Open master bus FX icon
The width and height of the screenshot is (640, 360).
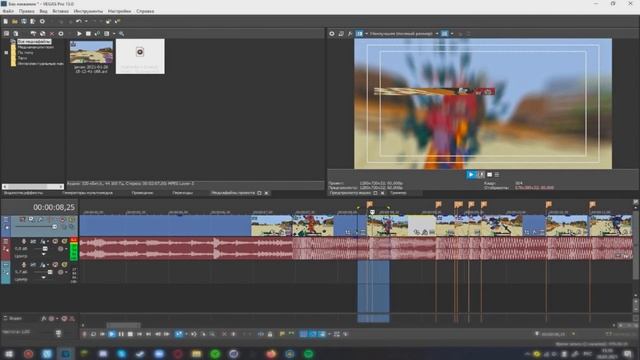coord(44,318)
